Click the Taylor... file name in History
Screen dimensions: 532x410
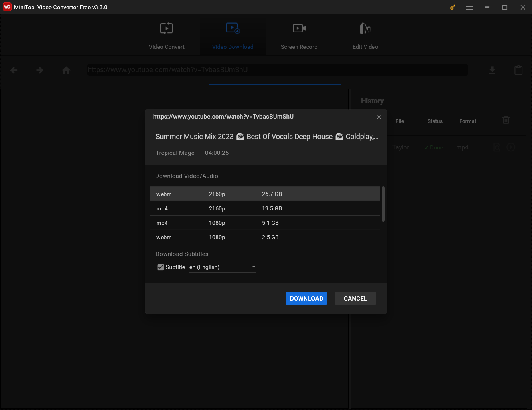click(x=403, y=147)
